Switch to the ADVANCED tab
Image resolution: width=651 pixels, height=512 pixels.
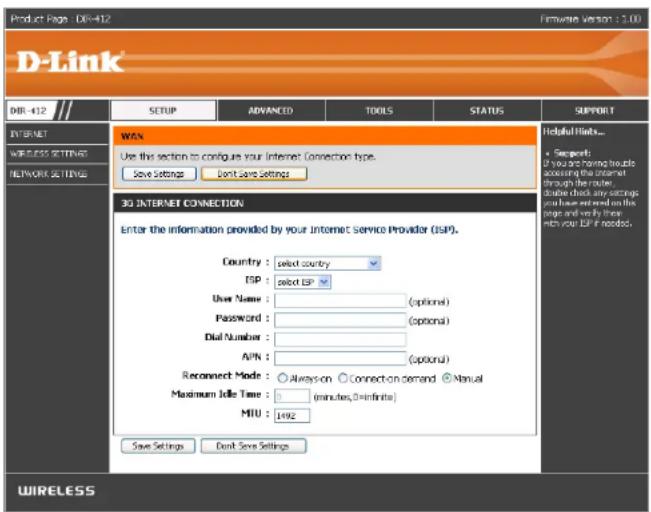271,110
